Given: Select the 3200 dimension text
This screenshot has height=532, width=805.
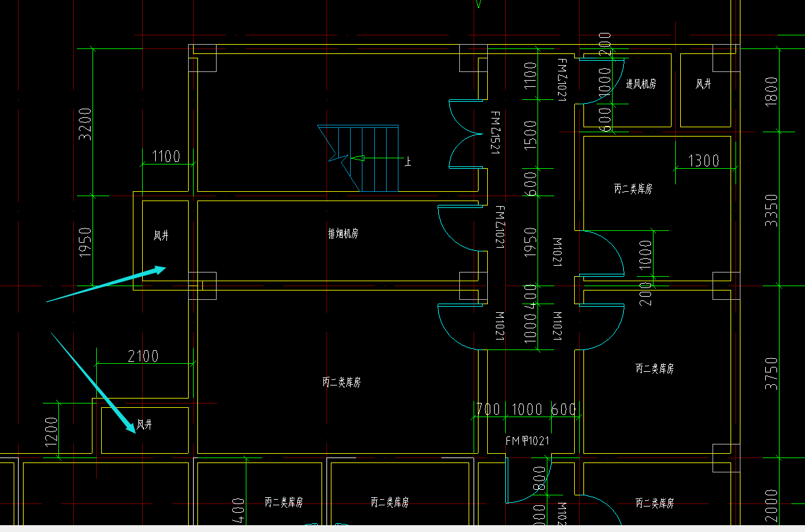Looking at the screenshot, I should [85, 124].
